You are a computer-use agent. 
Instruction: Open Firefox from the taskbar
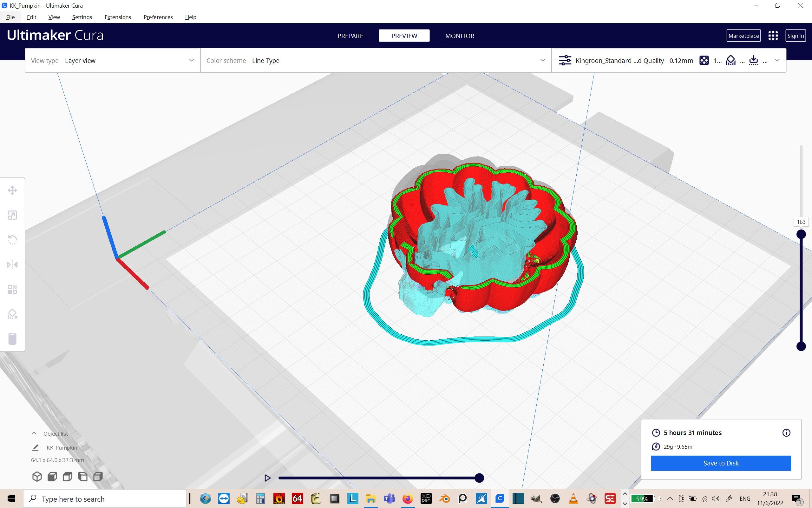[x=408, y=498]
